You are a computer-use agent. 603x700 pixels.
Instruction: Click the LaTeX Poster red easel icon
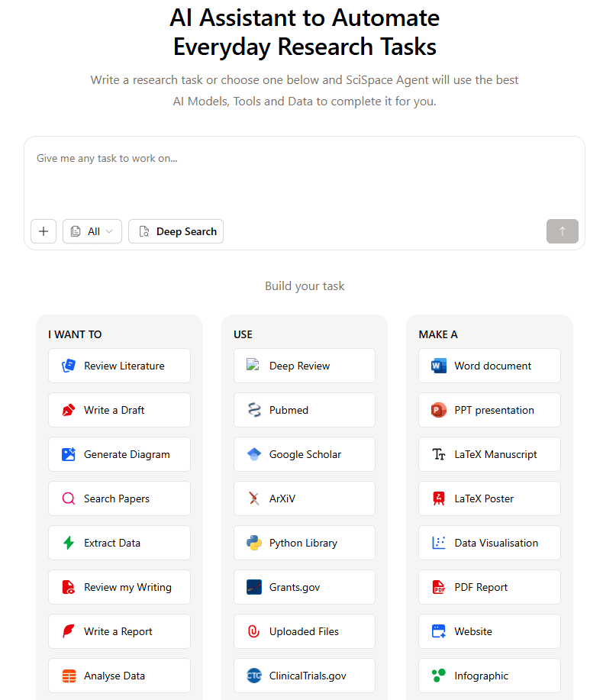click(439, 498)
